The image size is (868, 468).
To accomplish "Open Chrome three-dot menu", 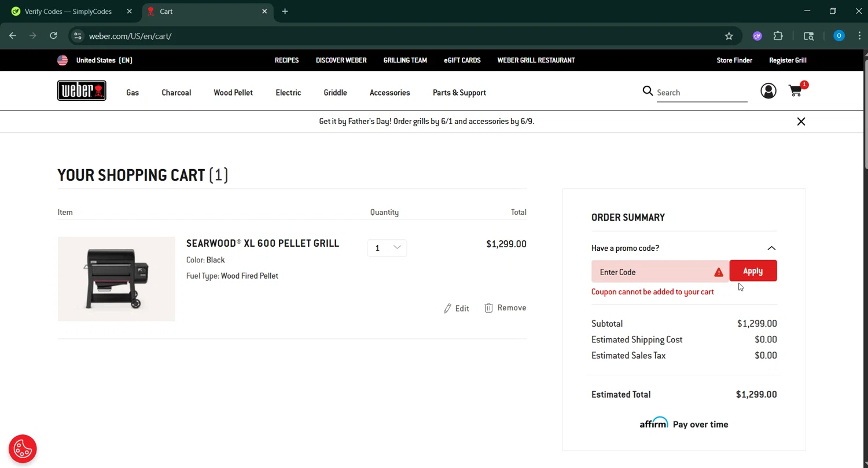I will click(859, 36).
